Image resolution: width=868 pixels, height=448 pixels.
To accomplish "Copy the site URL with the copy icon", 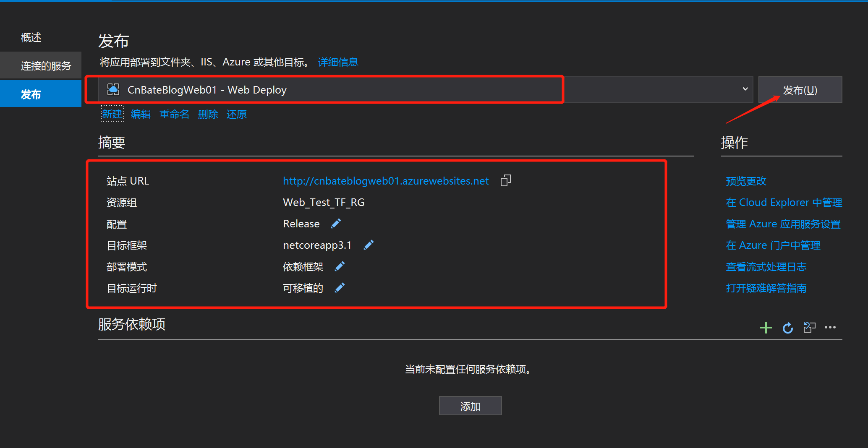I will pos(506,181).
